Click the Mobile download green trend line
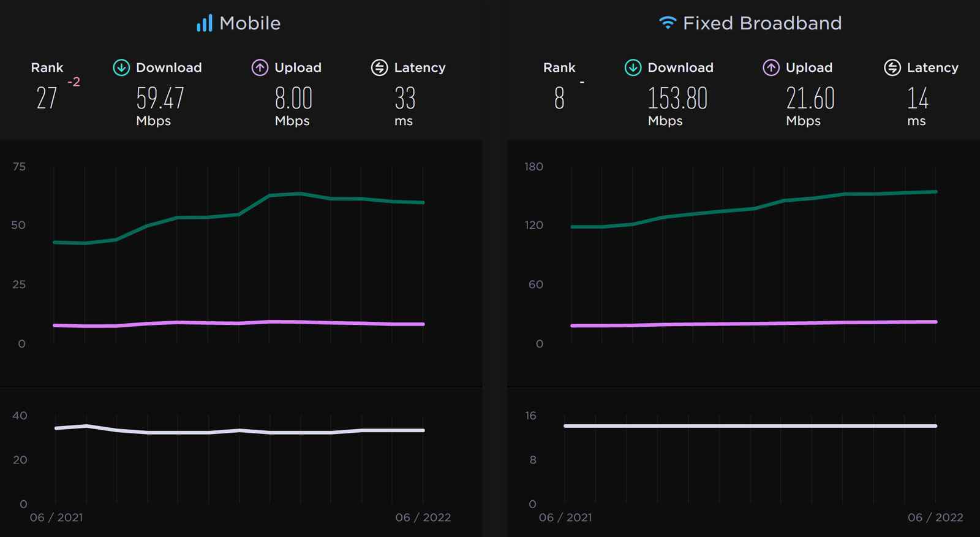 point(239,215)
